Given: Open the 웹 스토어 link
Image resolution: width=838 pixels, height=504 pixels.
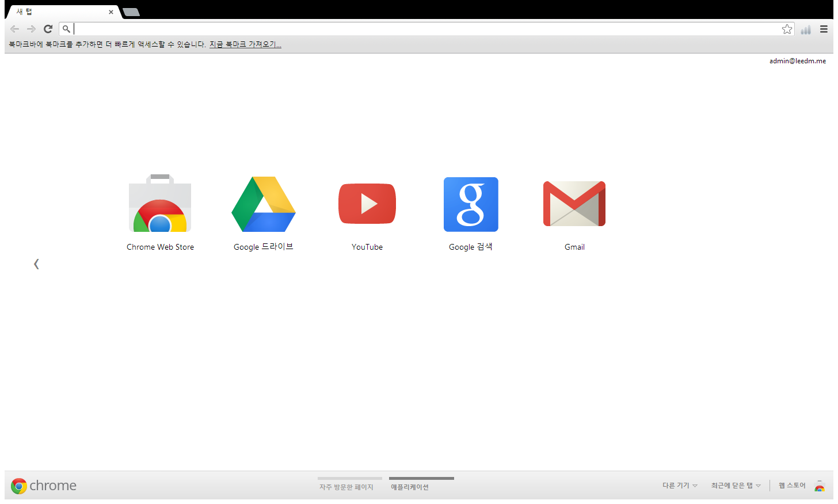Looking at the screenshot, I should pos(792,486).
